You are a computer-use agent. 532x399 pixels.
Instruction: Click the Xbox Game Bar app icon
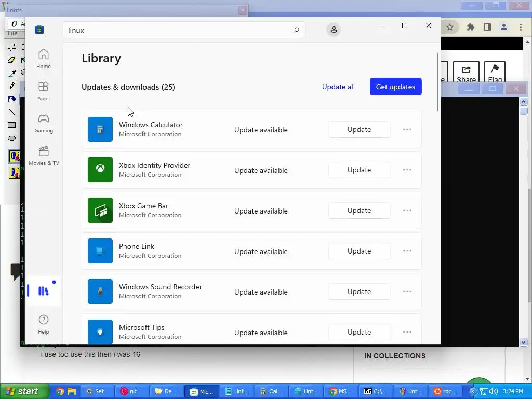coord(100,210)
